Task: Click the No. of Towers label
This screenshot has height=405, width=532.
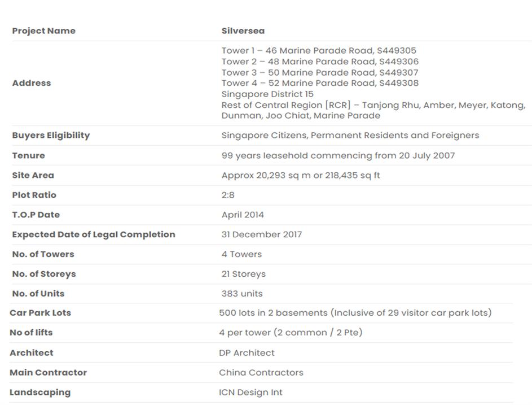Action: pos(43,254)
